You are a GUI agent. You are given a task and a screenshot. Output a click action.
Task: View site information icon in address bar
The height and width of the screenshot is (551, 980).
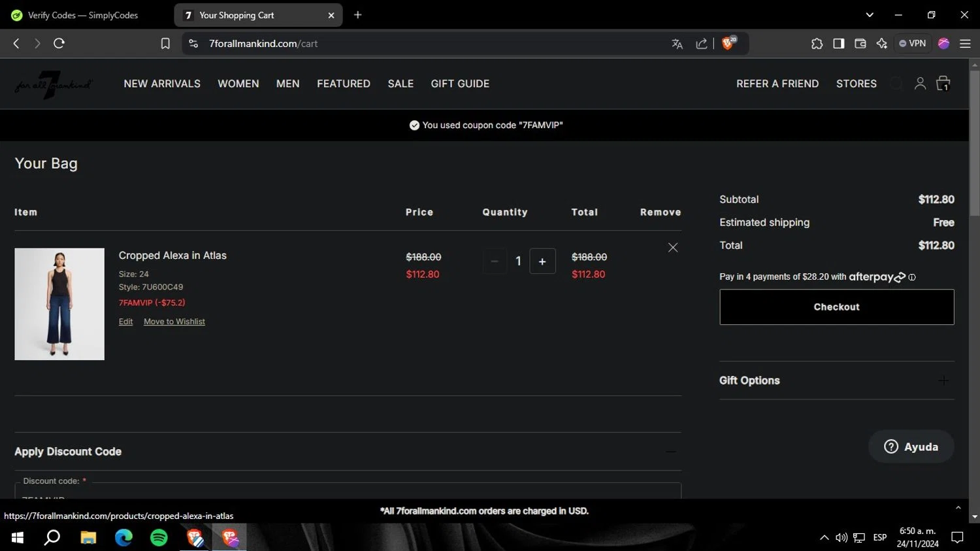click(193, 44)
